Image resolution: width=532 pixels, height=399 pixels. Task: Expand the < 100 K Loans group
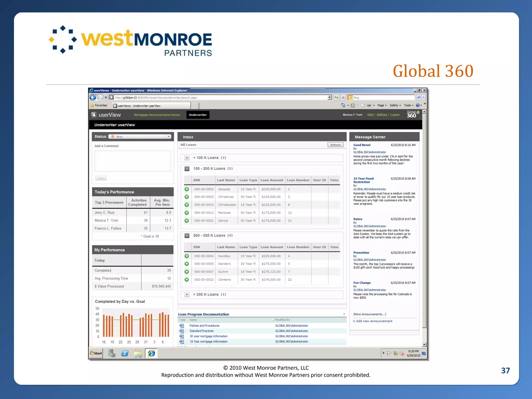(187, 158)
